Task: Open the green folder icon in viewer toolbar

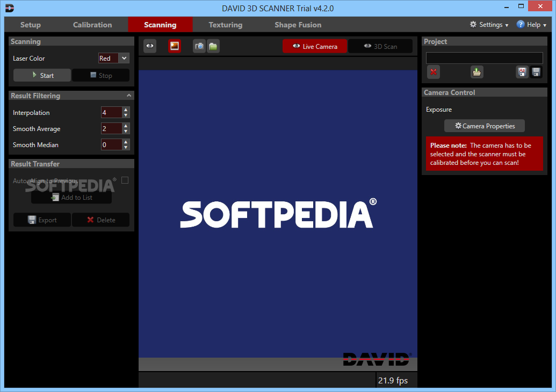Action: [x=213, y=46]
